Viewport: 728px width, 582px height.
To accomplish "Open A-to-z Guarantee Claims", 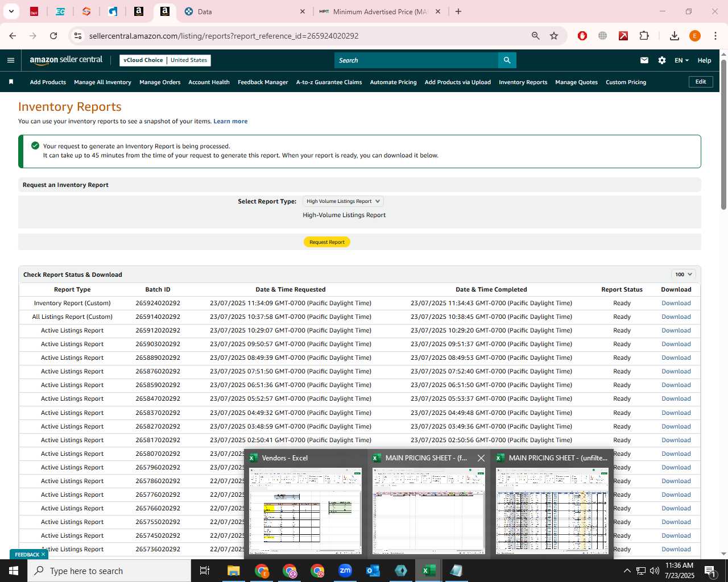I will tap(329, 82).
